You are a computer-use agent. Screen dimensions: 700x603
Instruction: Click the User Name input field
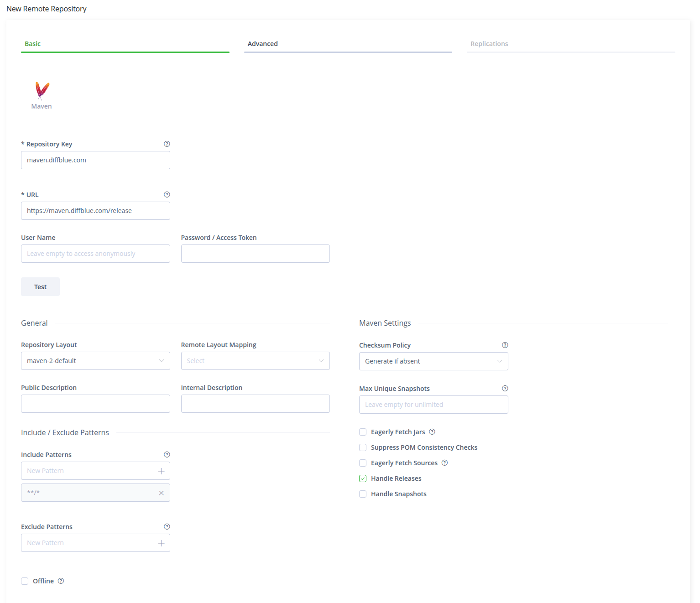(95, 254)
